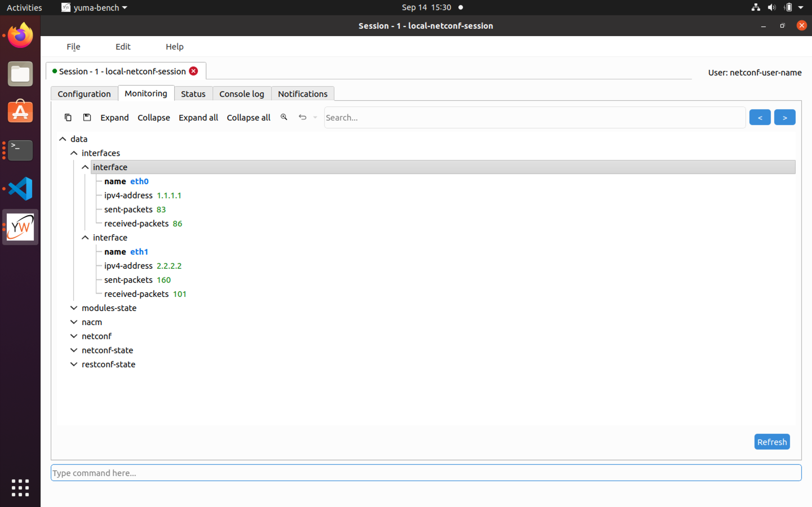
Task: Click the next search result arrow button
Action: 785,117
